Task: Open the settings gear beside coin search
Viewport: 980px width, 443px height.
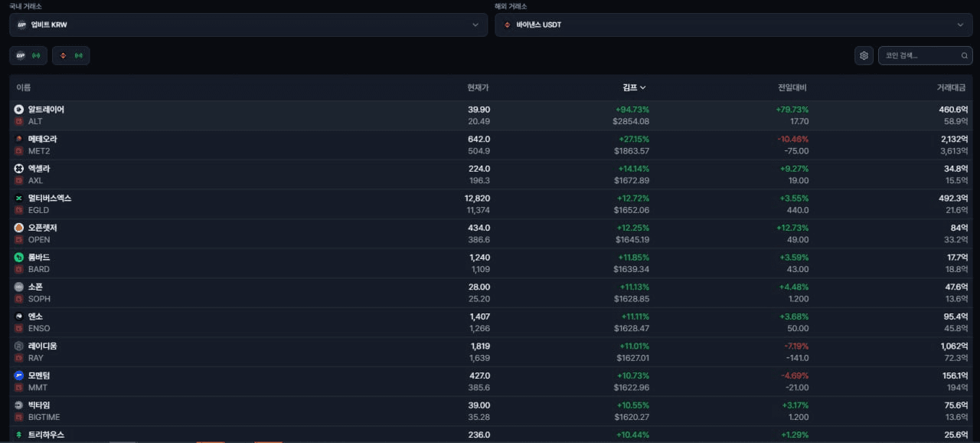Action: [x=864, y=56]
